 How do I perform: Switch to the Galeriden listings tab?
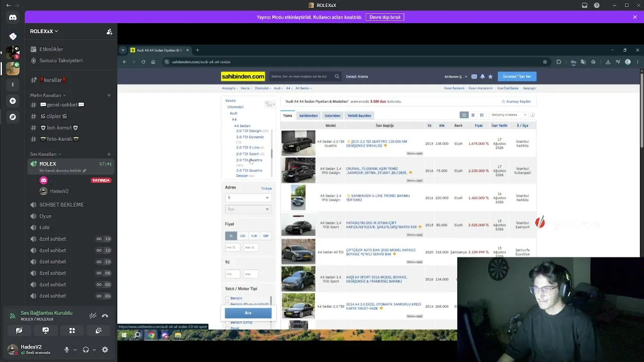333,116
